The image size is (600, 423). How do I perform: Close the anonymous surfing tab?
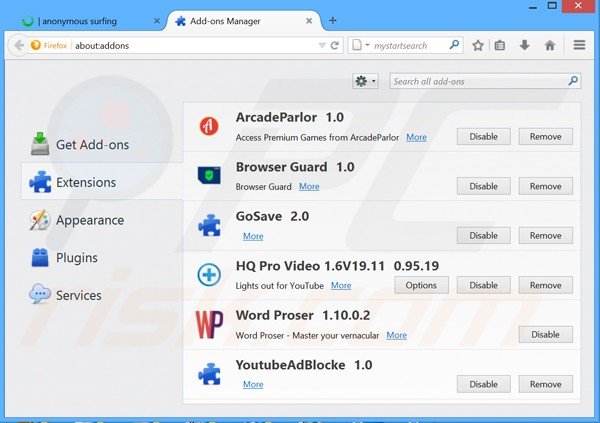point(157,21)
